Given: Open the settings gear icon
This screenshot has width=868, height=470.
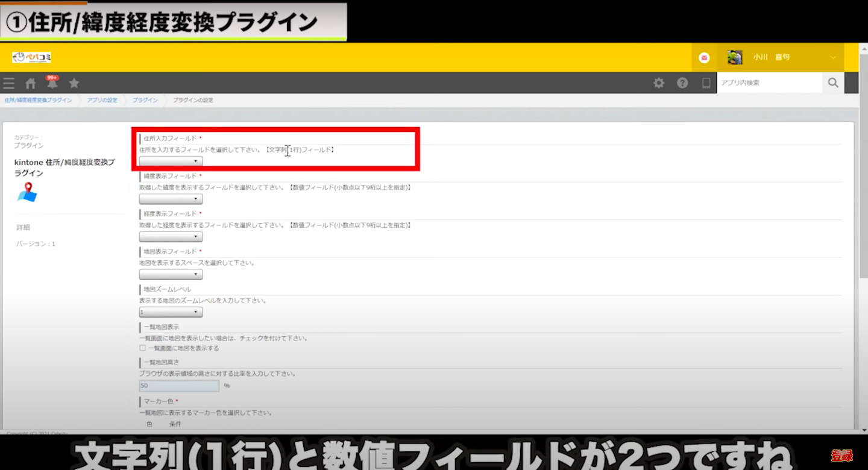Looking at the screenshot, I should pyautogui.click(x=659, y=83).
